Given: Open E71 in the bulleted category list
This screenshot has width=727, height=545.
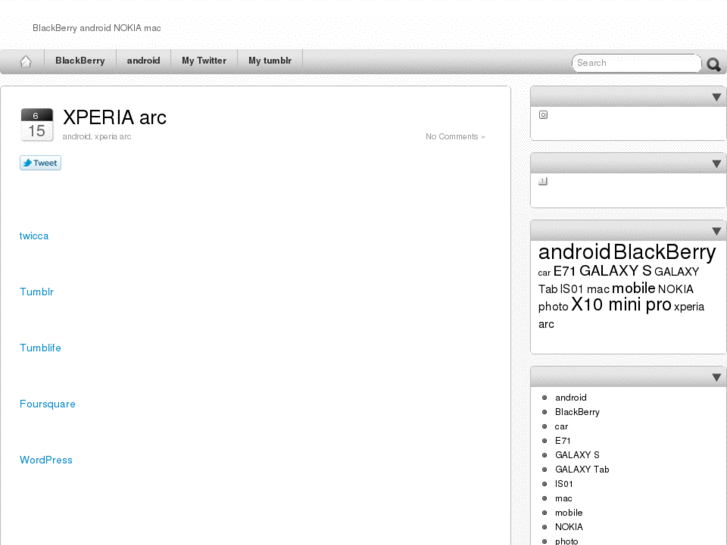Looking at the screenshot, I should point(563,441).
